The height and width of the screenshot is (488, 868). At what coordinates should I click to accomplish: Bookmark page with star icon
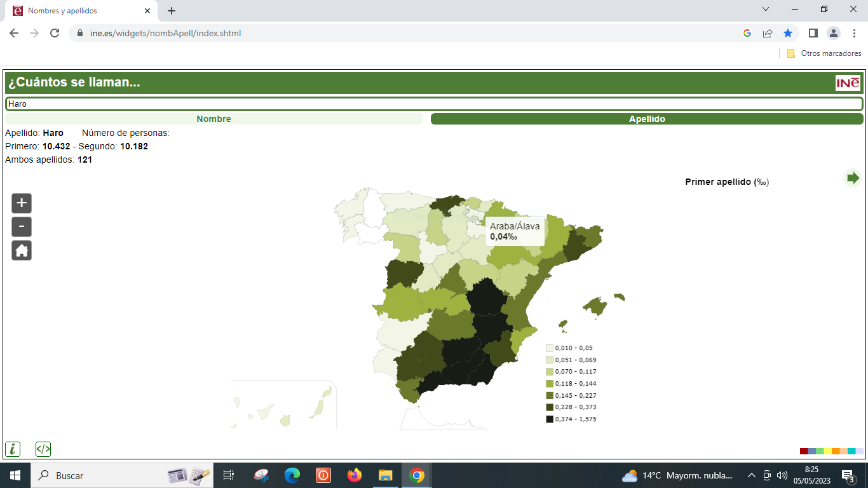788,33
